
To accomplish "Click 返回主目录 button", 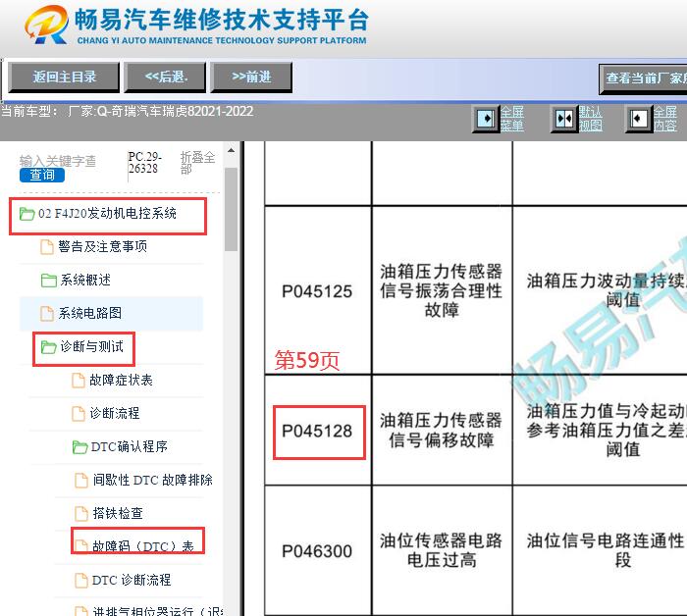I will pyautogui.click(x=64, y=77).
